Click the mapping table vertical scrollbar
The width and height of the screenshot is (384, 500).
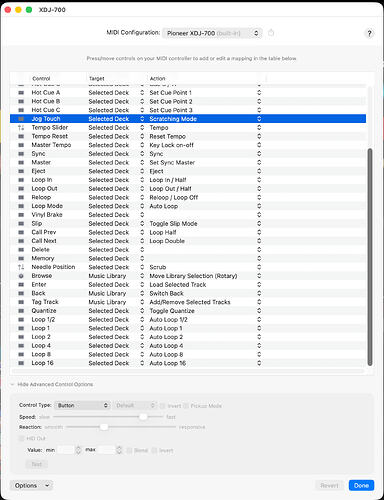369,257
